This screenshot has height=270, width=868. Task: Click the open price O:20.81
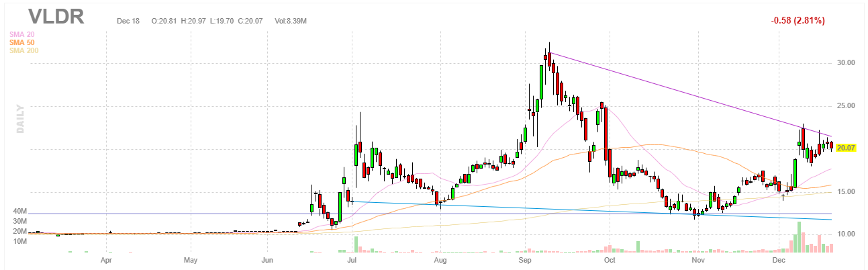coord(164,21)
